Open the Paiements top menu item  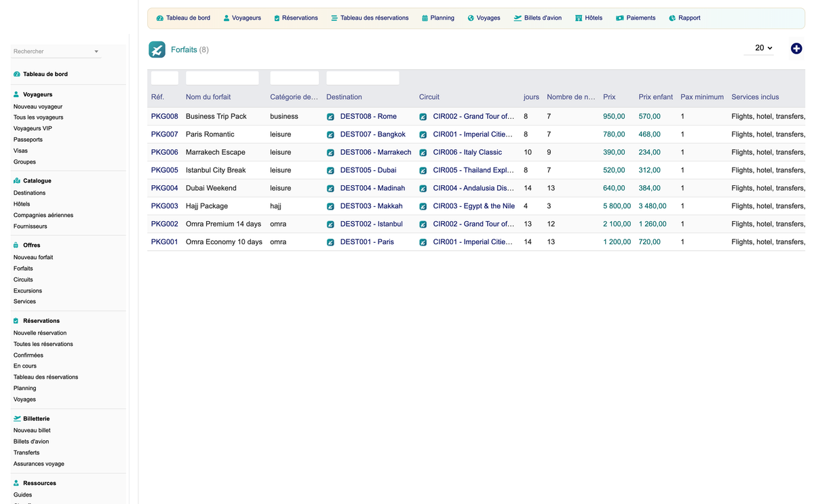pyautogui.click(x=636, y=18)
